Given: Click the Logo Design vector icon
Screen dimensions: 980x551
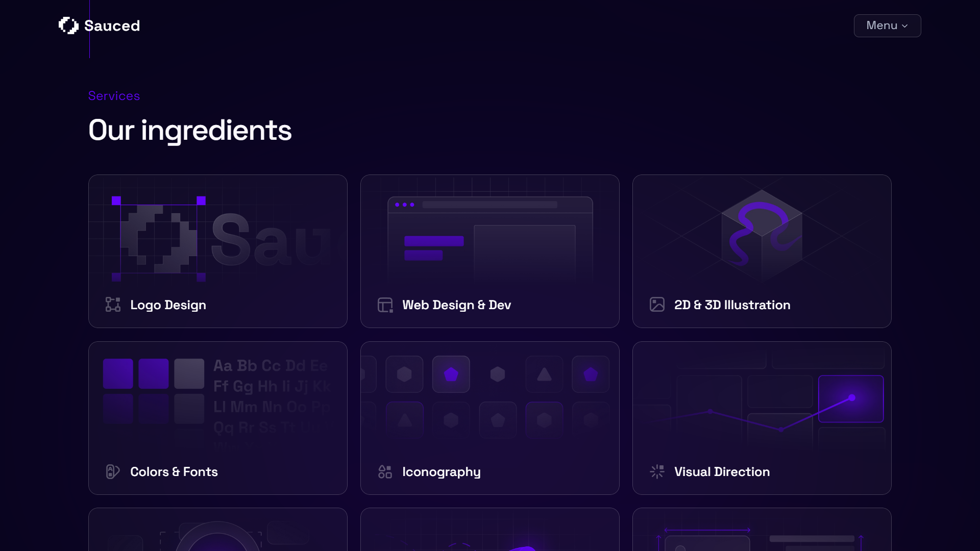Looking at the screenshot, I should (x=113, y=305).
